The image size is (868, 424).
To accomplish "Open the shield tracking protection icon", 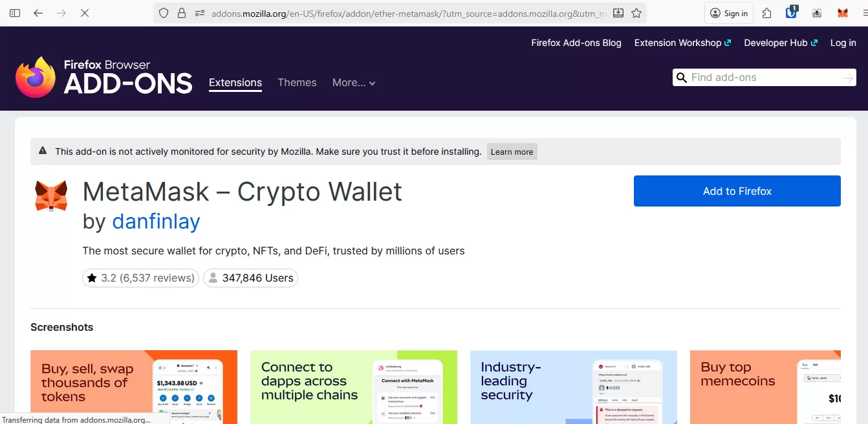I will click(x=164, y=12).
